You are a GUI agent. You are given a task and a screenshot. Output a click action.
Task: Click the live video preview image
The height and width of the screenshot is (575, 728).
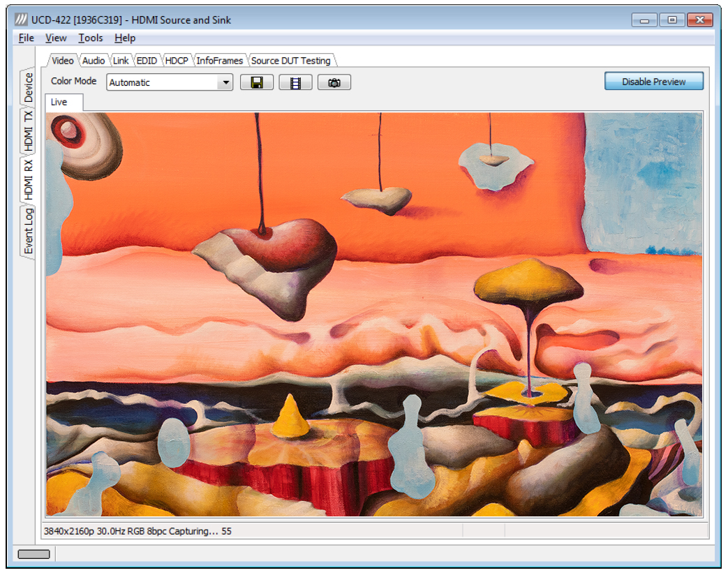click(374, 314)
